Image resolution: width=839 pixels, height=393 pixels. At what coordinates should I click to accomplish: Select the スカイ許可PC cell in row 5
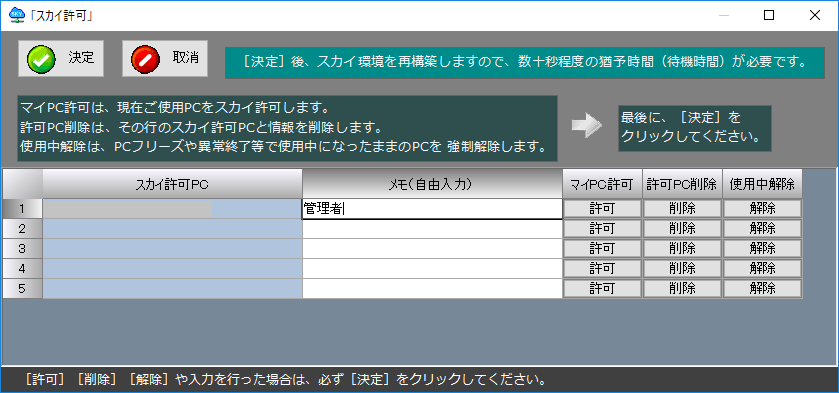pos(173,288)
